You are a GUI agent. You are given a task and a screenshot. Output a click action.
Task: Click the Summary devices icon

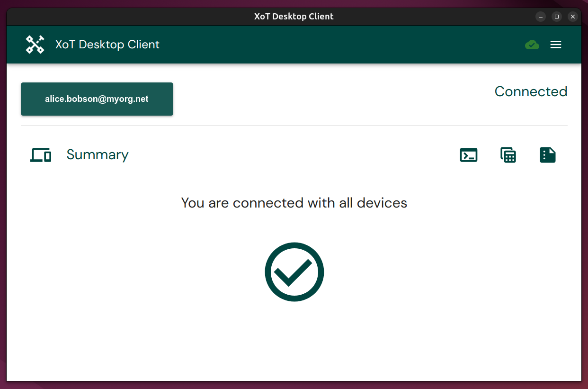[41, 155]
